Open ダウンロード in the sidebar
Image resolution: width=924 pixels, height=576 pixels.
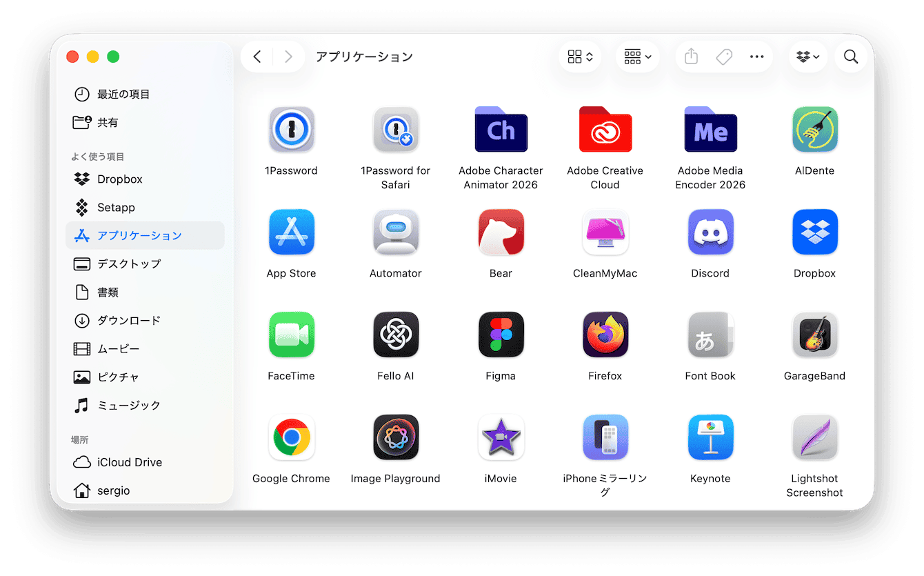145,320
